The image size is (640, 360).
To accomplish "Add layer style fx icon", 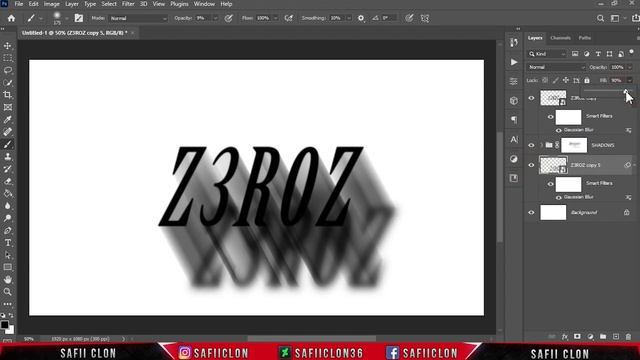I will tap(564, 337).
